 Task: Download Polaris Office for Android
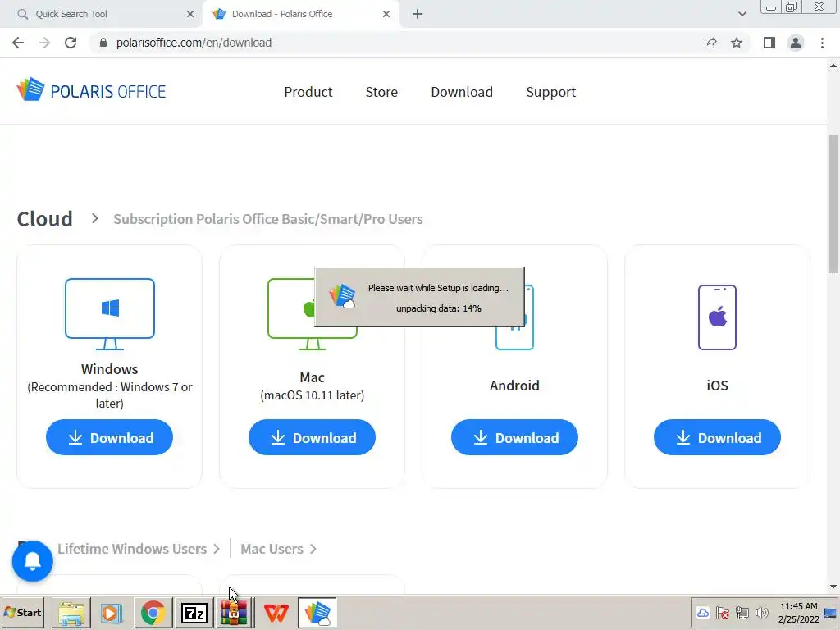(x=514, y=437)
